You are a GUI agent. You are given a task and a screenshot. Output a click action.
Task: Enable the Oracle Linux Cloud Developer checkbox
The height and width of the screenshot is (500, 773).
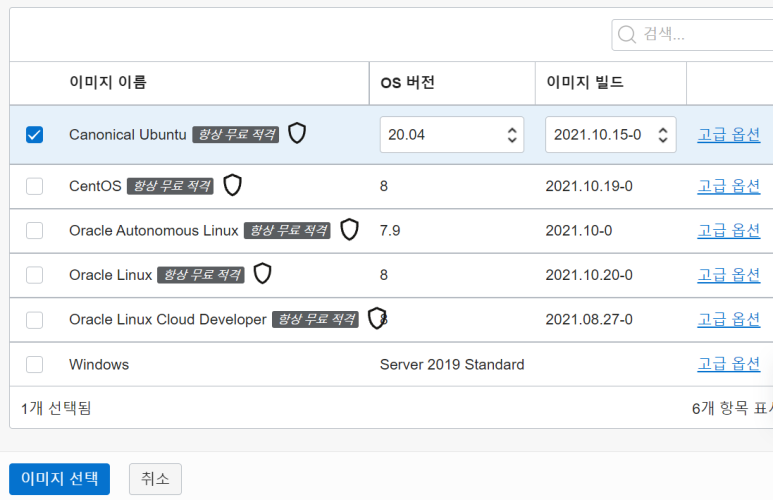pyautogui.click(x=35, y=320)
